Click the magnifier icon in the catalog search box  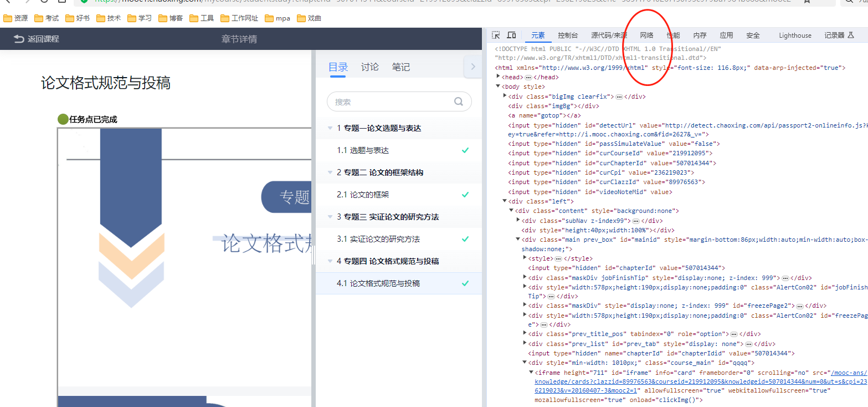pos(458,102)
